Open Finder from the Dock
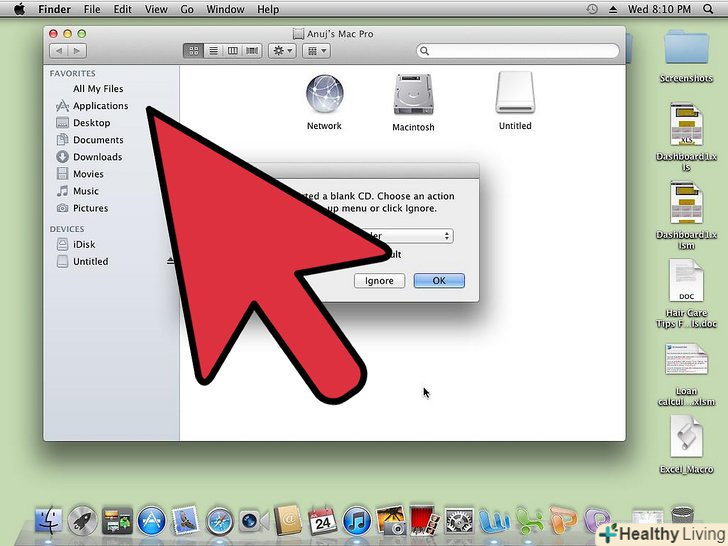Screen dimensions: 728x546 tap(48, 520)
